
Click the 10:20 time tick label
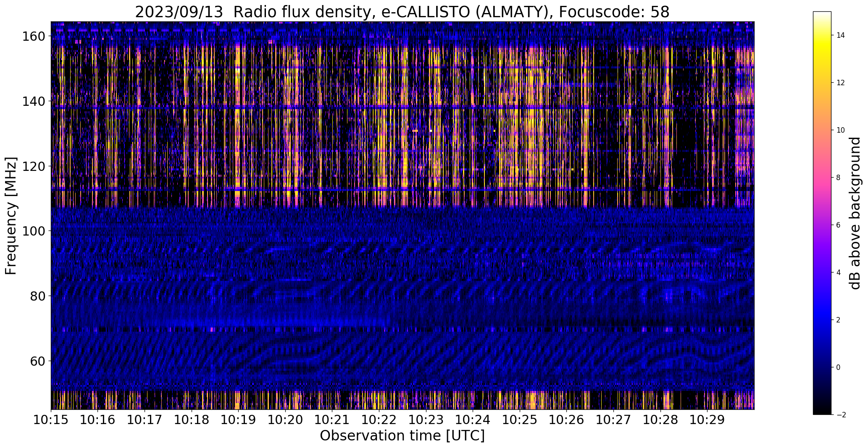coord(285,420)
